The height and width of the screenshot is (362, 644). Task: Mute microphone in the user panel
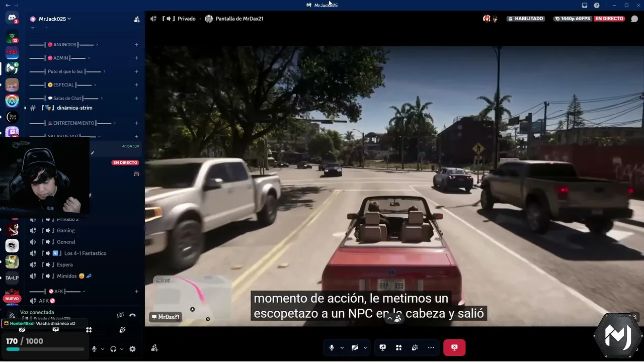(x=94, y=349)
